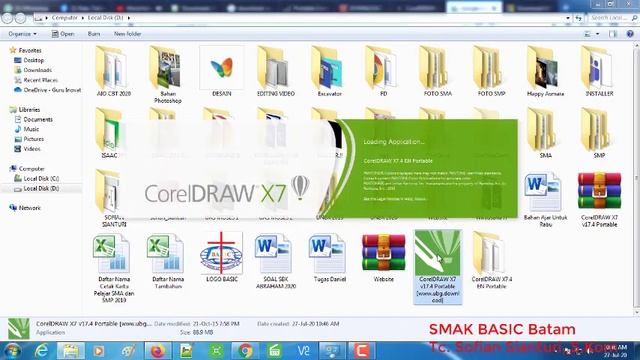Select the DESAIN butterfly icon

pyautogui.click(x=222, y=72)
